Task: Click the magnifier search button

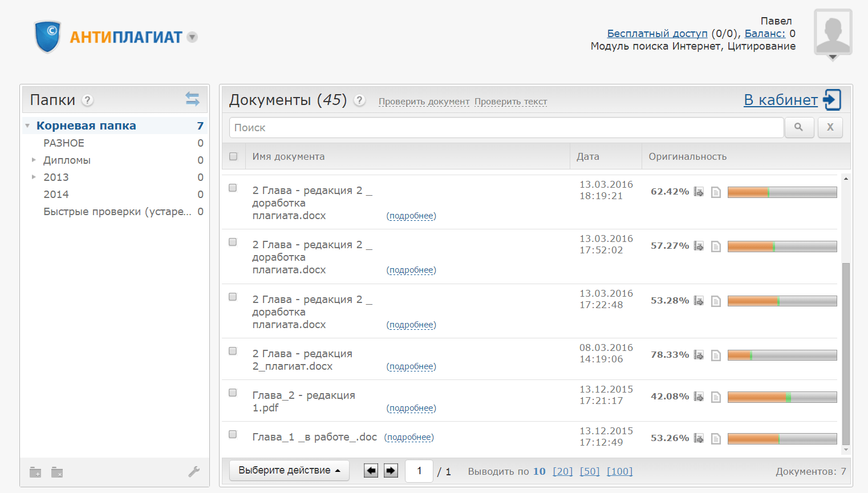Action: [x=799, y=127]
